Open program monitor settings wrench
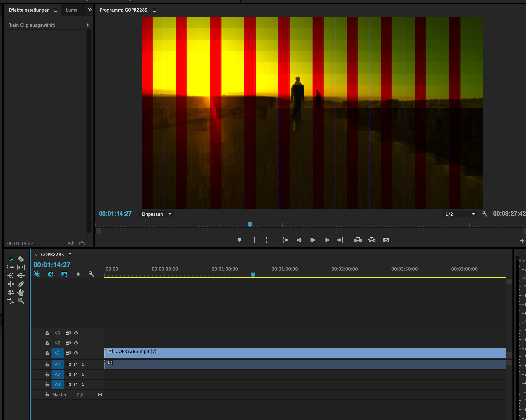This screenshot has height=420, width=526. click(485, 214)
